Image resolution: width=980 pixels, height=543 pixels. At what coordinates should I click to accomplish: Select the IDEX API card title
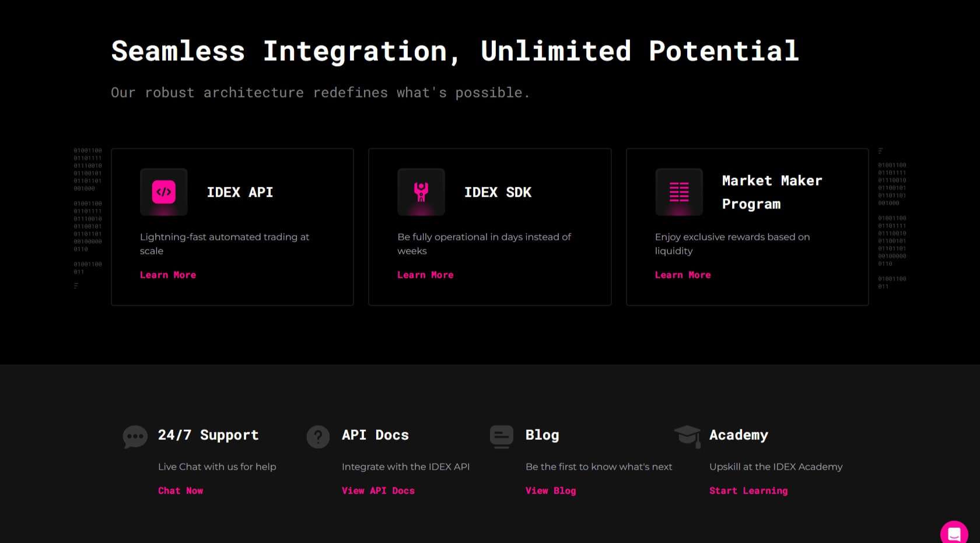[240, 192]
